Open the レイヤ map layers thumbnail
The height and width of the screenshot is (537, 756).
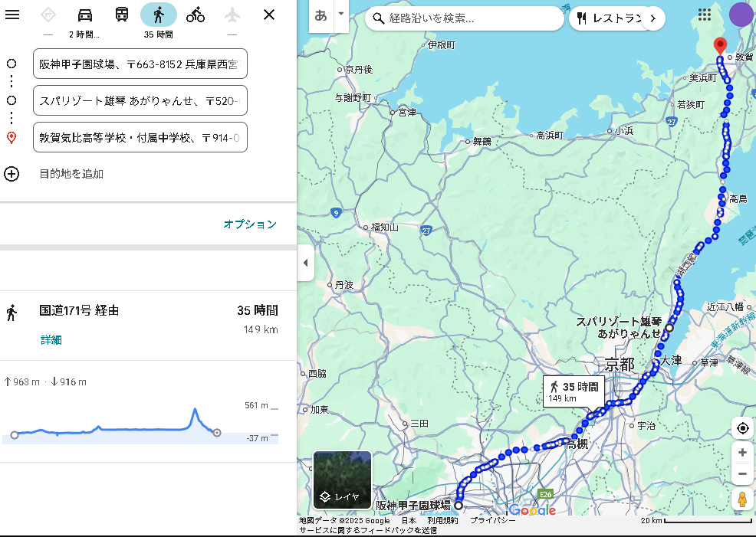(x=342, y=480)
